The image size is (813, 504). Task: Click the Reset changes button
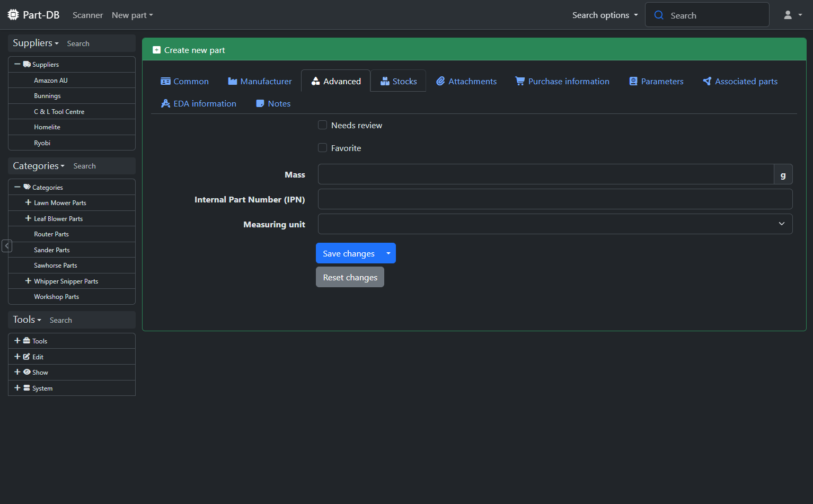coord(350,277)
